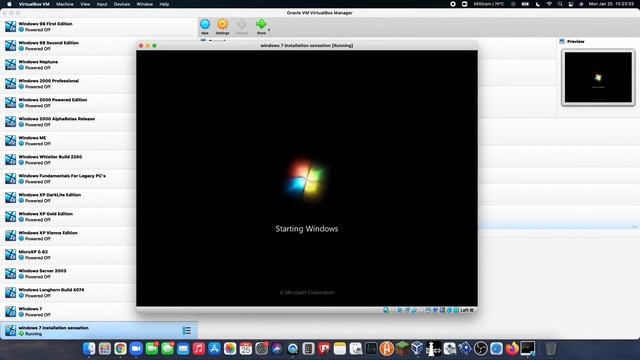Open App Store from the Dock
Viewport: 640px width, 360px height.
(x=214, y=349)
